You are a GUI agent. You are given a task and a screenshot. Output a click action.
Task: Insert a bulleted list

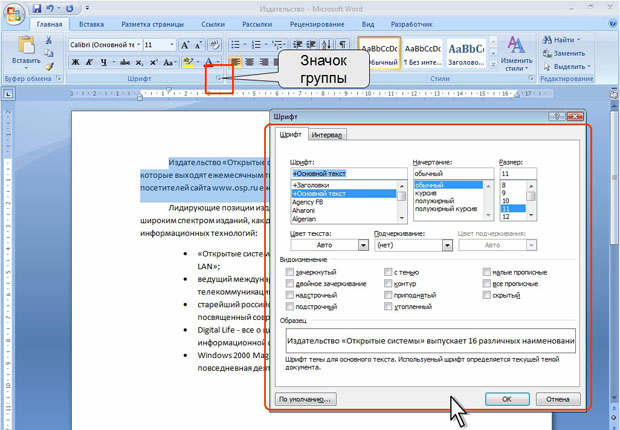(235, 44)
